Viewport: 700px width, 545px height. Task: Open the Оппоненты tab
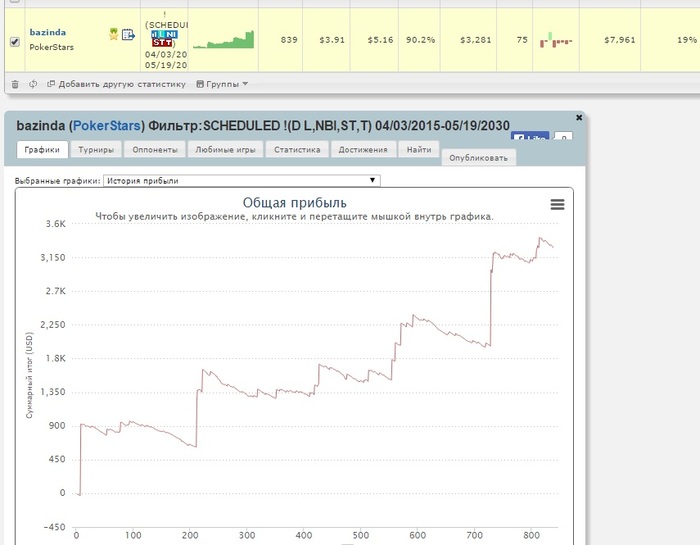click(155, 150)
